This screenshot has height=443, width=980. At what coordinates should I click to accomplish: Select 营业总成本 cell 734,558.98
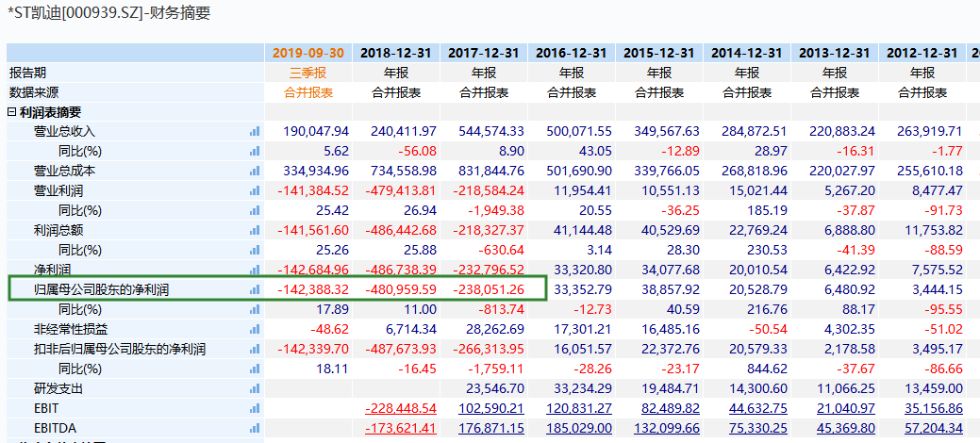[x=403, y=171]
